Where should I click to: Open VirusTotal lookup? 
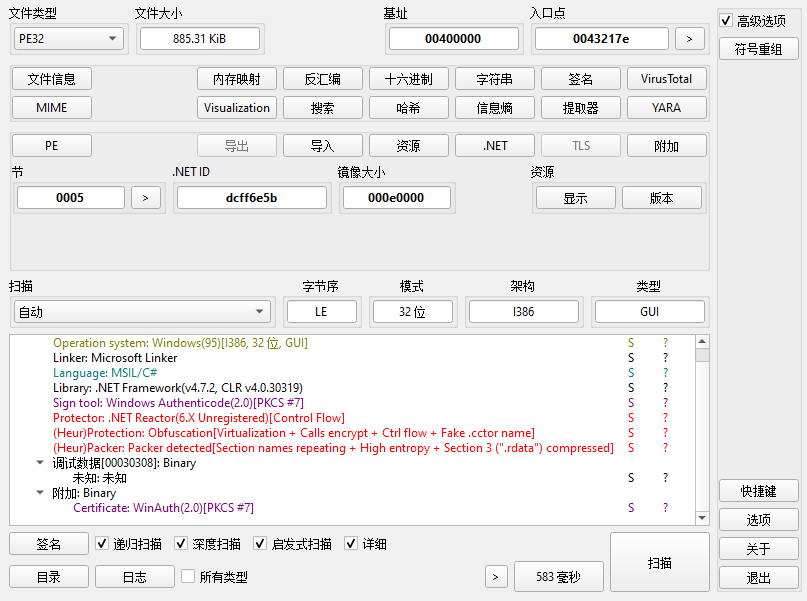point(666,79)
